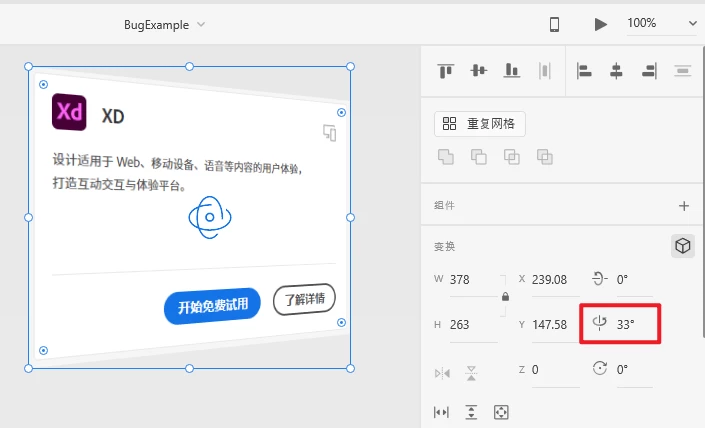Click the Xd app logo on the card
705x428 pixels.
point(69,112)
